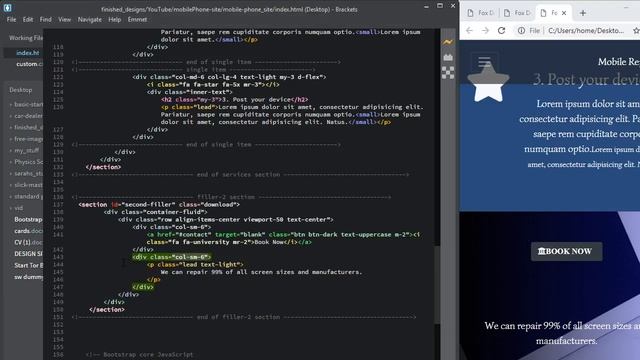This screenshot has height=360, width=640.
Task: Click line number 137 in the gutter
Action: click(58, 204)
